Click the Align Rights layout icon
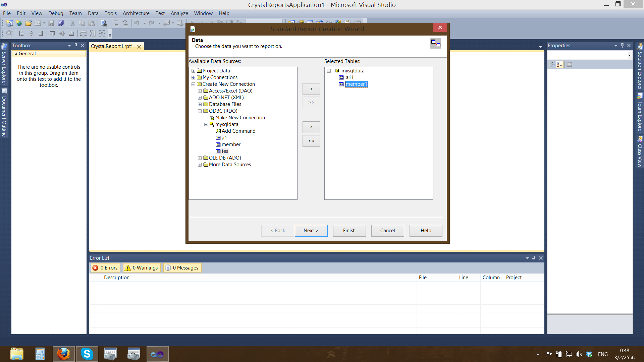The height and width of the screenshot is (362, 644). (x=41, y=34)
